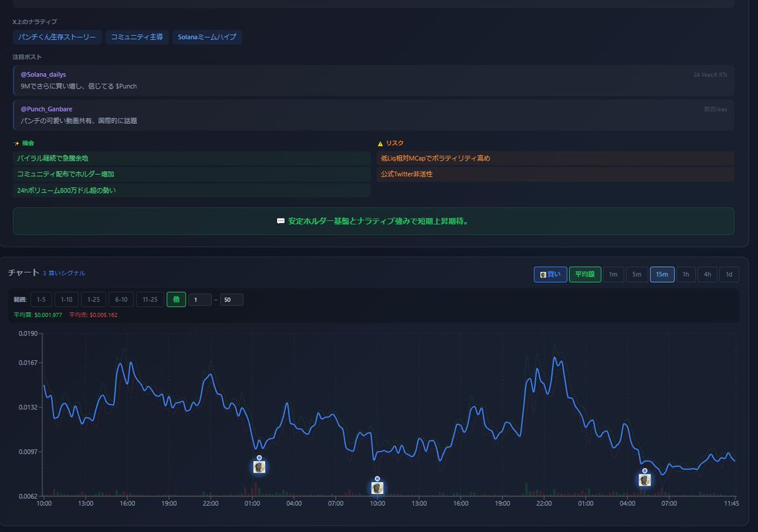The height and width of the screenshot is (532, 758).
Task: Switch chart to 5m interval
Action: tap(637, 275)
